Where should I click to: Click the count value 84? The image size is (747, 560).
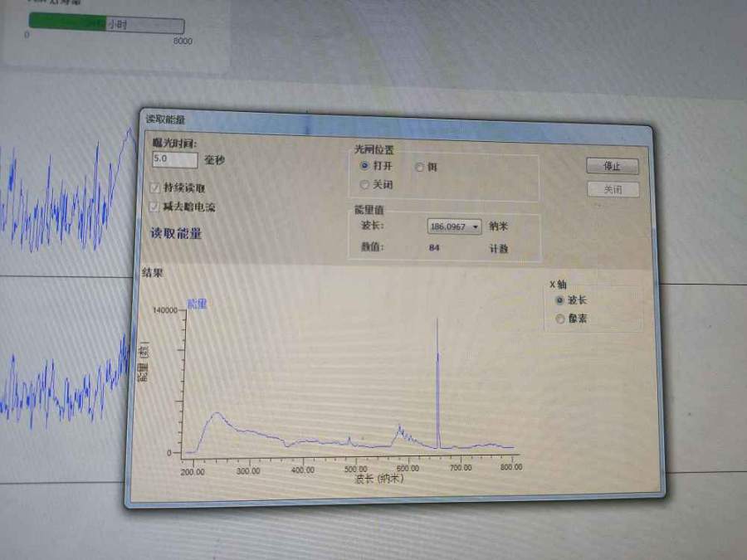point(433,247)
